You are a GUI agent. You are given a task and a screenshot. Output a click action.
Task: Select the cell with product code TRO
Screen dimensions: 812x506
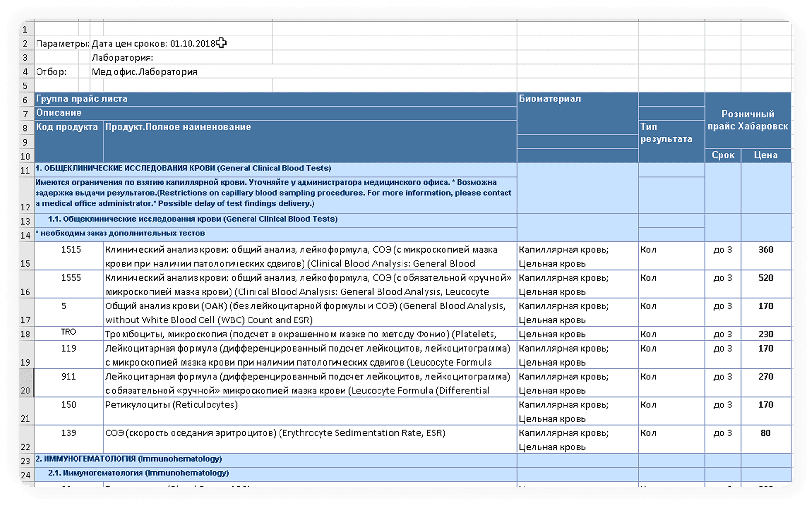pos(69,334)
